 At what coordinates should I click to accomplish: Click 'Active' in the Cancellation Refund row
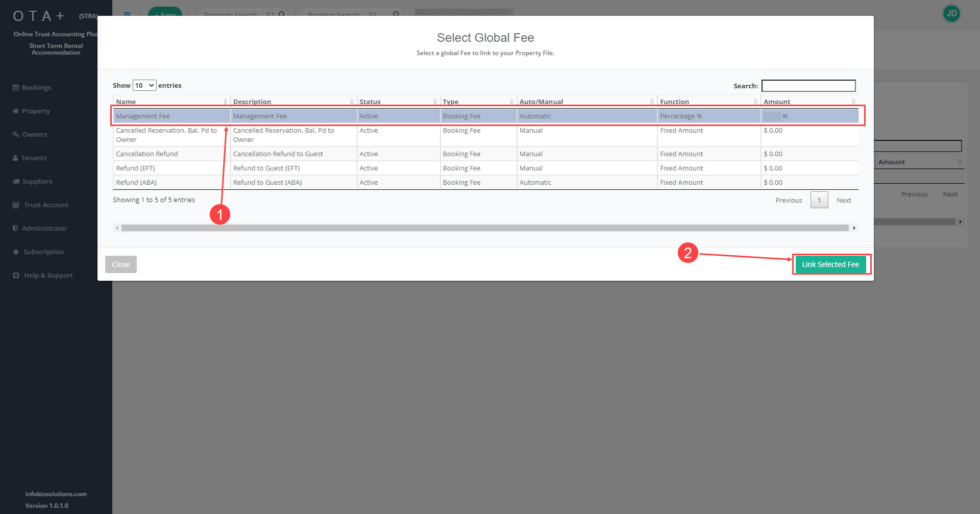(369, 154)
